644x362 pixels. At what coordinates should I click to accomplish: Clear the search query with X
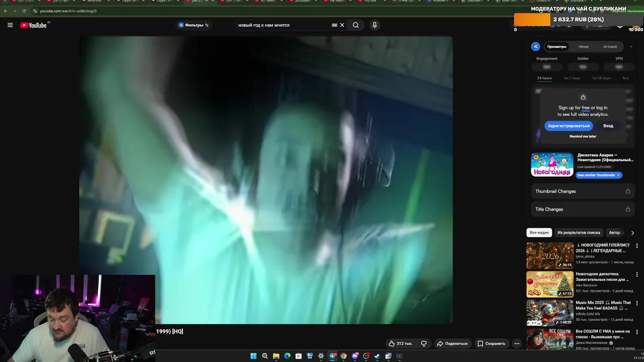(x=342, y=25)
